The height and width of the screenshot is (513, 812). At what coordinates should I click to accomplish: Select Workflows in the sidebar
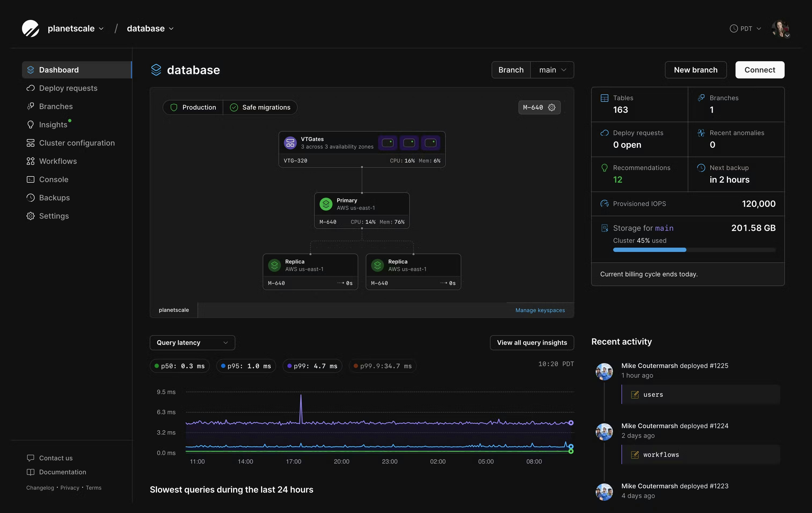(58, 161)
